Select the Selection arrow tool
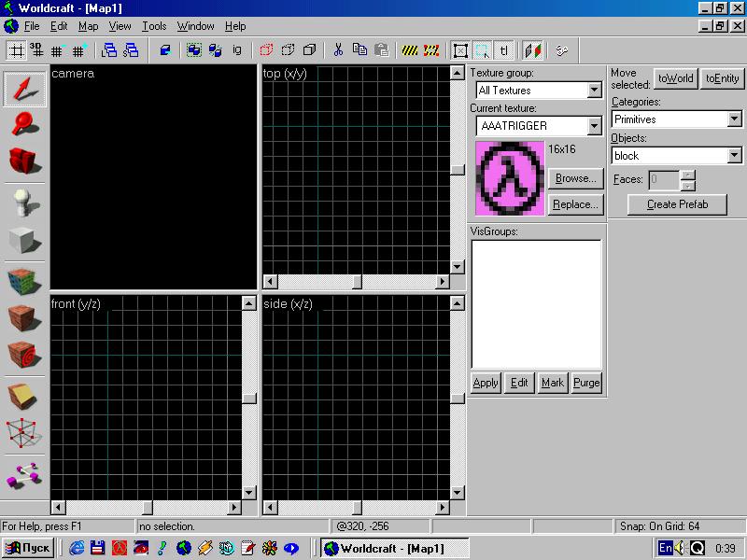This screenshot has height=560, width=747. (24, 89)
